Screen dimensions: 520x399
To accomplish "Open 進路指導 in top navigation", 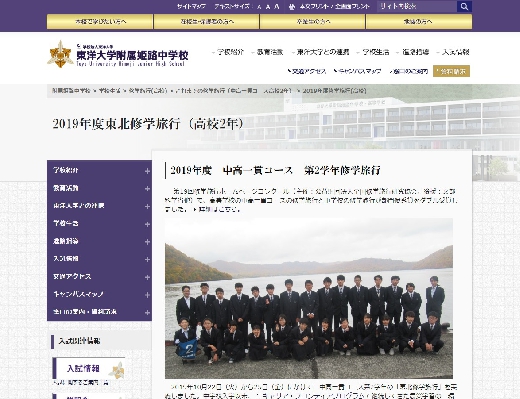I will coord(415,52).
